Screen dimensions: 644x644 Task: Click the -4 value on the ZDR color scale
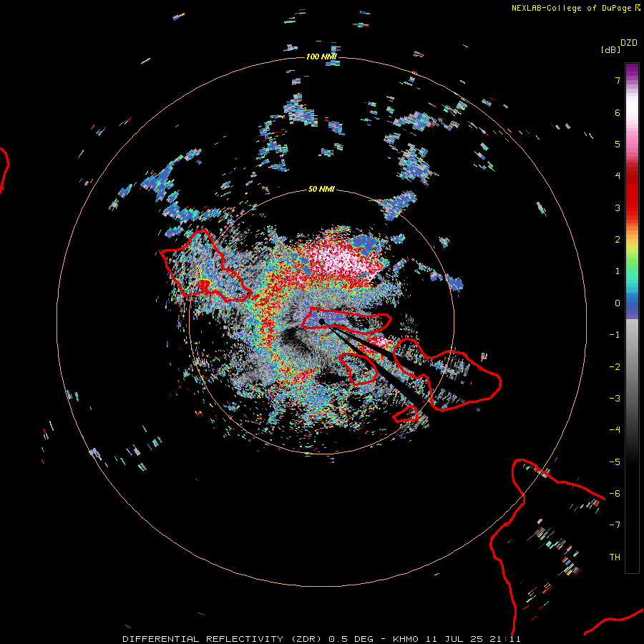pos(615,430)
